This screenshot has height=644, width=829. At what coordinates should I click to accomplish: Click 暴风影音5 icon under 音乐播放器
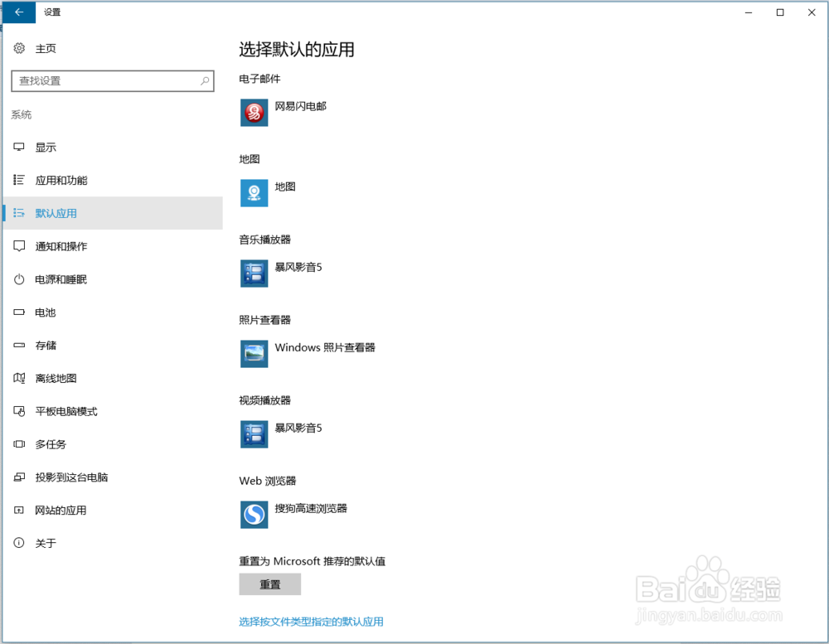(x=255, y=274)
